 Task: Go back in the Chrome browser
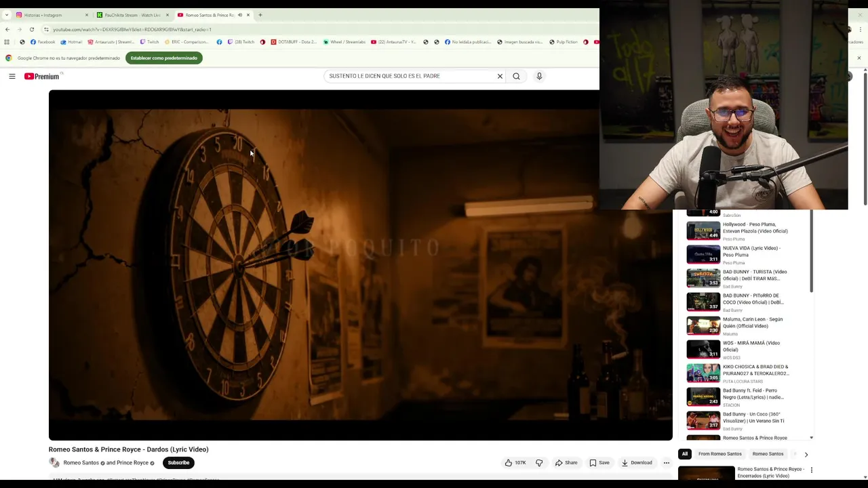[7, 29]
